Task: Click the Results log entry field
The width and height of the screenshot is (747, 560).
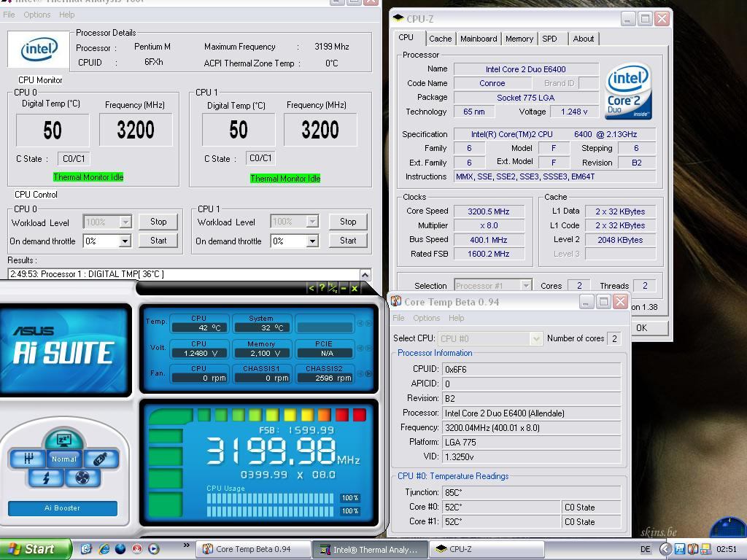Action: point(185,274)
